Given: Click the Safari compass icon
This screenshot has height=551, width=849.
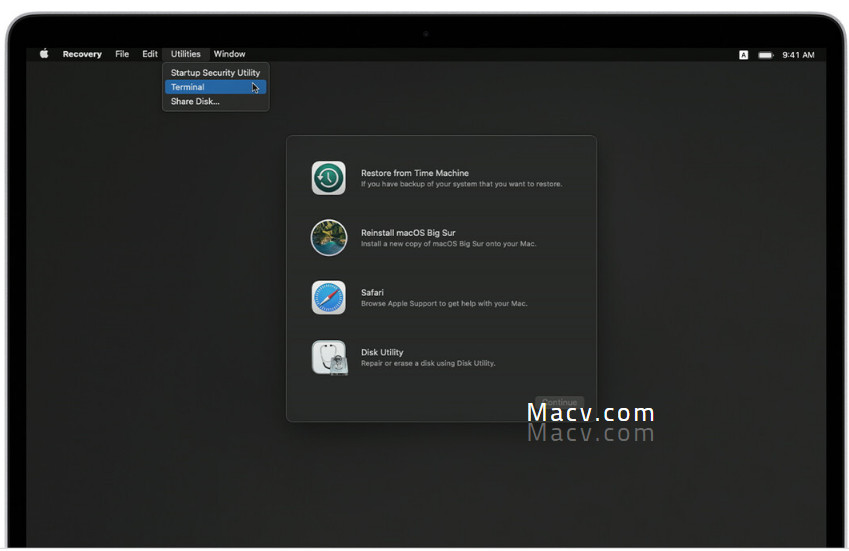Looking at the screenshot, I should point(329,297).
